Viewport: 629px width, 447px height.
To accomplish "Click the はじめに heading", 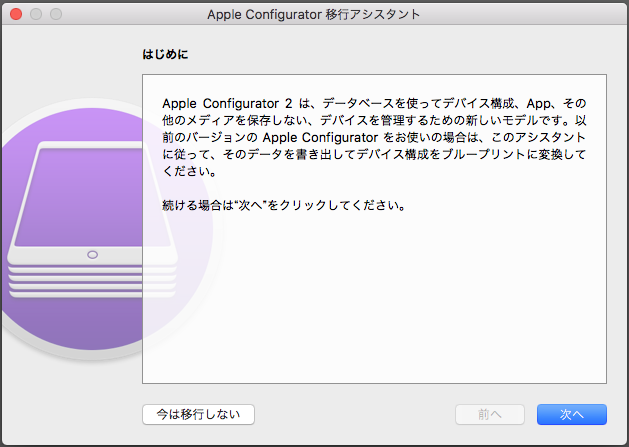I will (165, 54).
